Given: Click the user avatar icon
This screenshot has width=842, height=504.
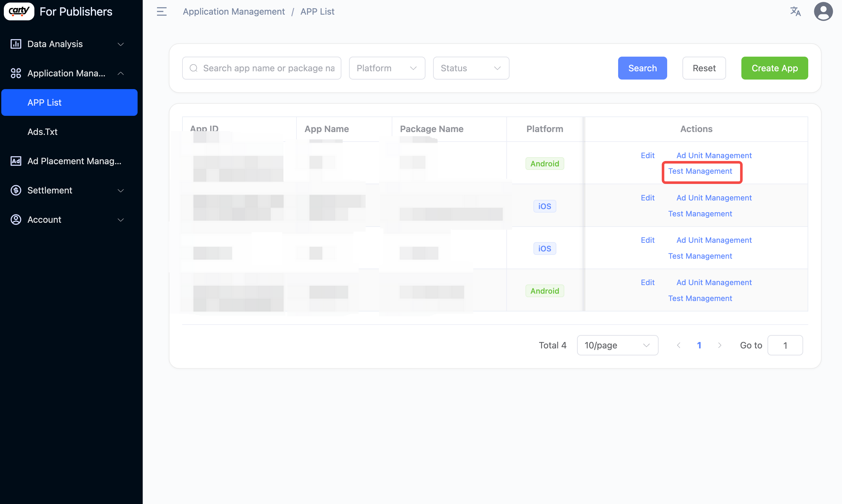Looking at the screenshot, I should coord(823,11).
